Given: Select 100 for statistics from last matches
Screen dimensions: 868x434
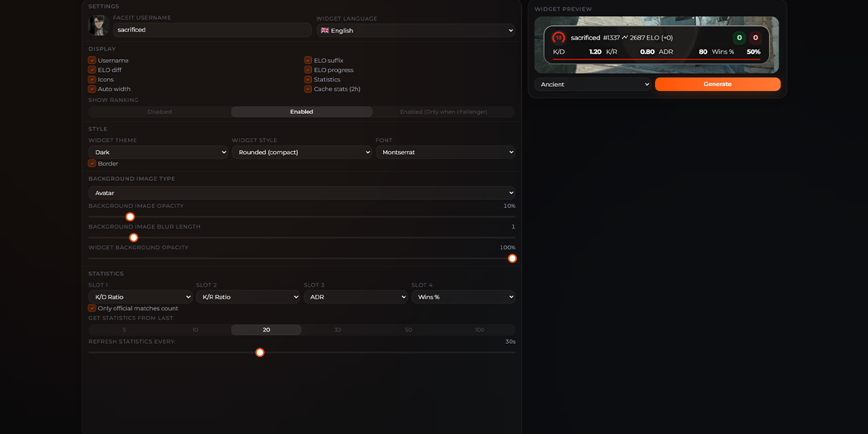Looking at the screenshot, I should click(479, 330).
